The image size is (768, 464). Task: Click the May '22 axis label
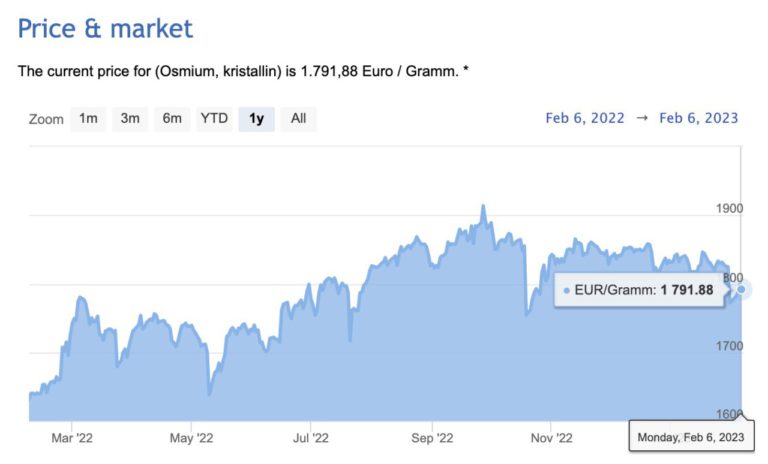(192, 437)
